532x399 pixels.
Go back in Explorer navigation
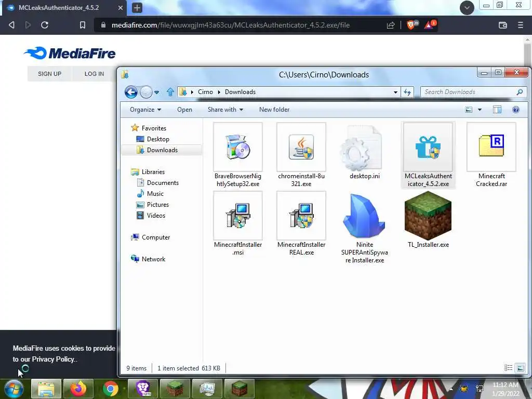coord(131,92)
